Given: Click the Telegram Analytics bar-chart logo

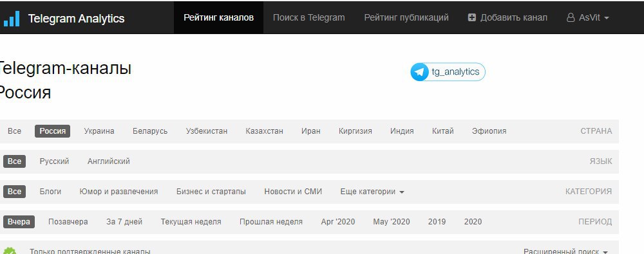Looking at the screenshot, I should pyautogui.click(x=12, y=18).
